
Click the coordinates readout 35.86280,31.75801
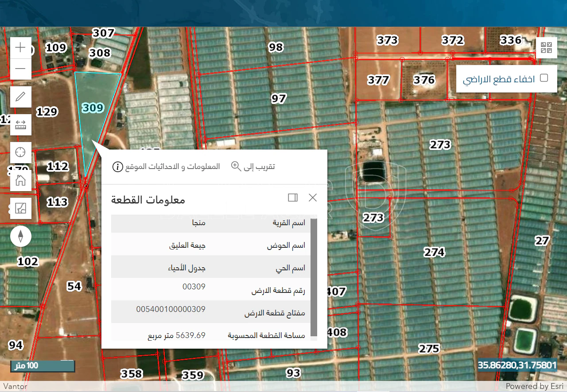click(x=517, y=365)
